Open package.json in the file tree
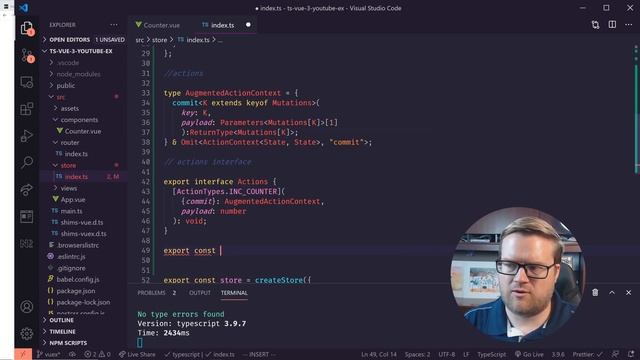640x360 pixels. click(83, 291)
